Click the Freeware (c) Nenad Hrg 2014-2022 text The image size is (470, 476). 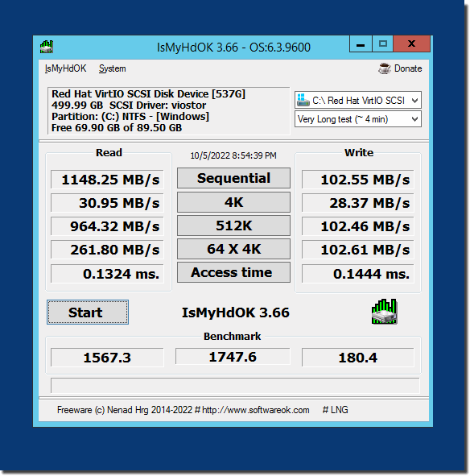pos(125,410)
